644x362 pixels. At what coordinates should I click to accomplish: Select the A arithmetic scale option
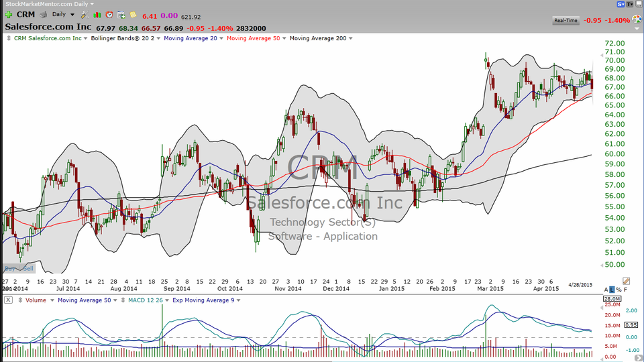pyautogui.click(x=606, y=290)
